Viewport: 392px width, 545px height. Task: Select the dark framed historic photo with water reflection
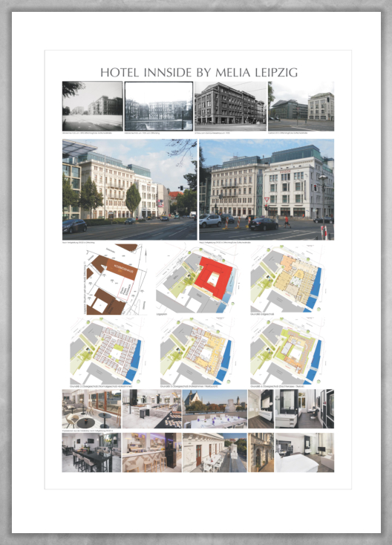click(159, 106)
